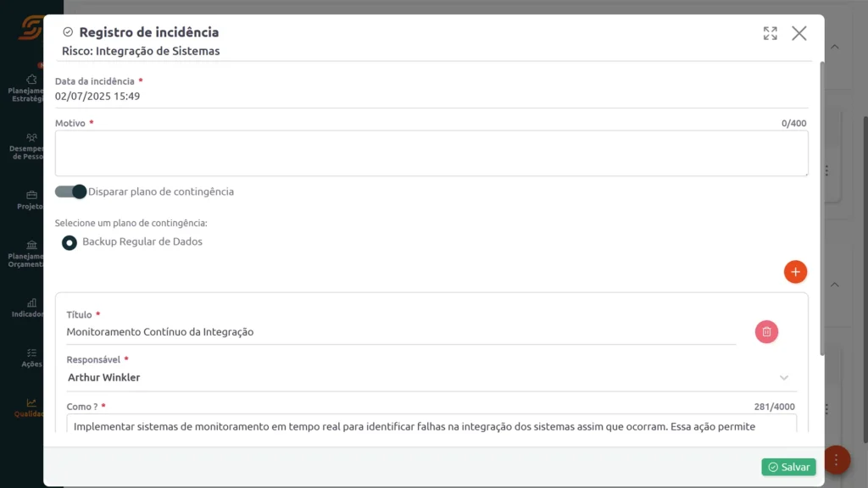Open Planejamento Estratégico in the sidebar
This screenshot has height=488, width=868.
(25, 88)
